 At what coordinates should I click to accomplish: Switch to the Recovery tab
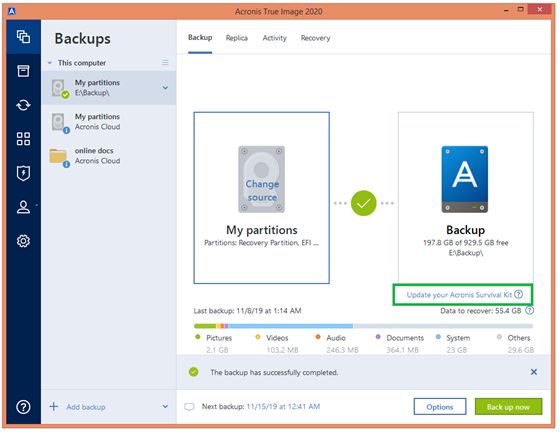click(315, 38)
